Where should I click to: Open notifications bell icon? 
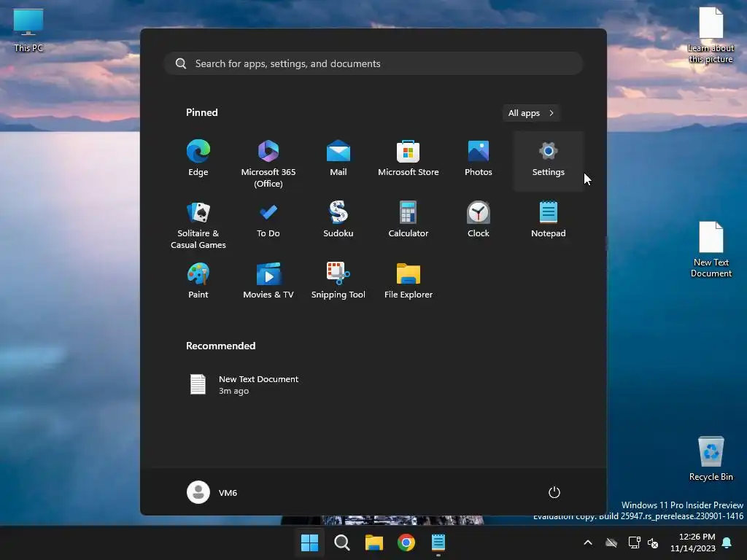[x=727, y=542]
